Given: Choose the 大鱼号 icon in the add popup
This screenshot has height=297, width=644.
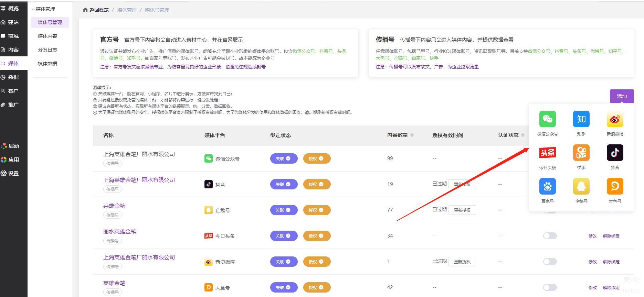Looking at the screenshot, I should pos(615,186).
